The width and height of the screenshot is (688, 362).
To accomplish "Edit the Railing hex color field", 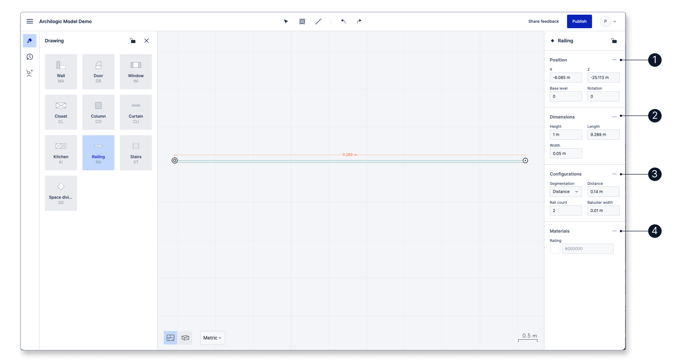I will tap(588, 248).
